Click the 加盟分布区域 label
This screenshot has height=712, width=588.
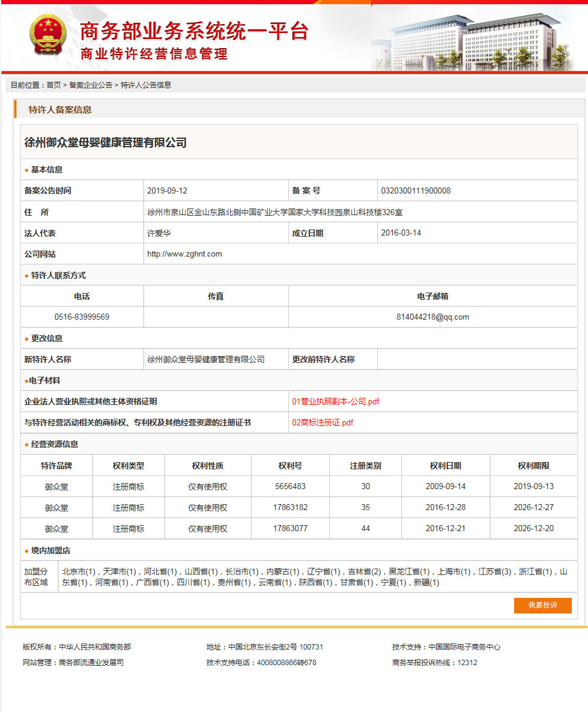coord(36,577)
